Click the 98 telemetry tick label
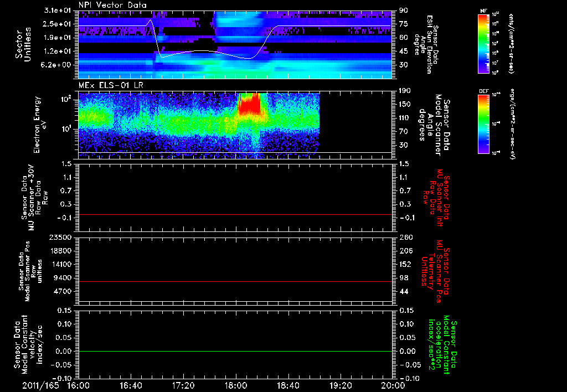This screenshot has height=392, width=567. click(403, 278)
